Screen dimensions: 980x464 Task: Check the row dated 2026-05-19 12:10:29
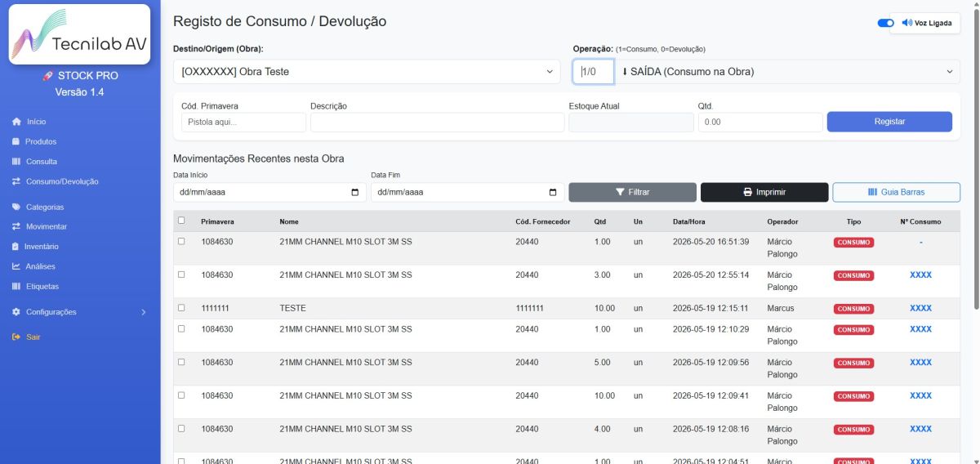(181, 328)
